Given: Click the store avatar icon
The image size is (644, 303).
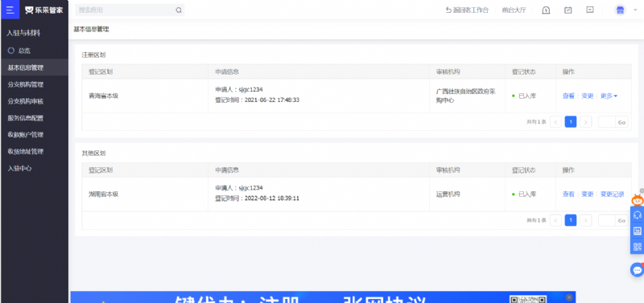Looking at the screenshot, I should [x=620, y=10].
